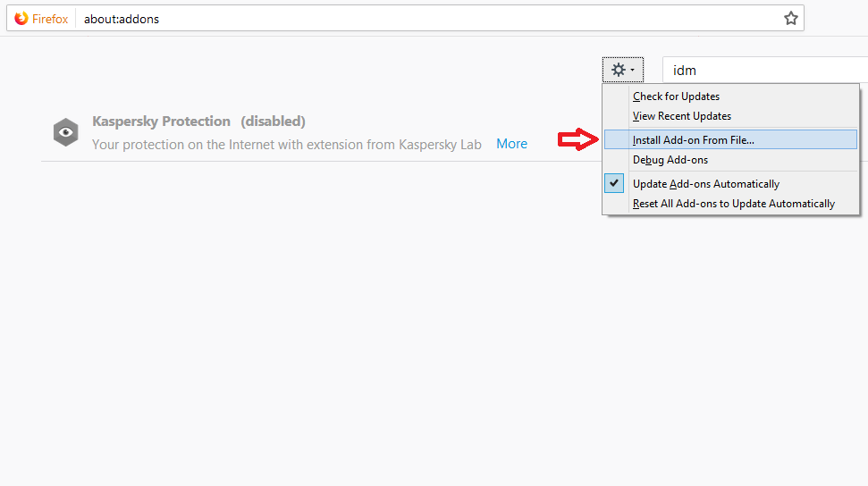Screen dimensions: 868x486
Task: Click the (disabled) status label
Action: (273, 121)
